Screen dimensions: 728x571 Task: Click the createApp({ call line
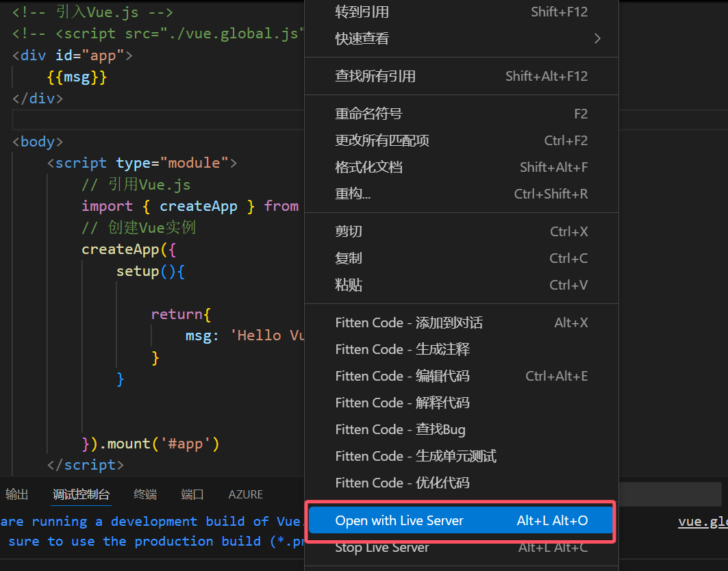[129, 250]
